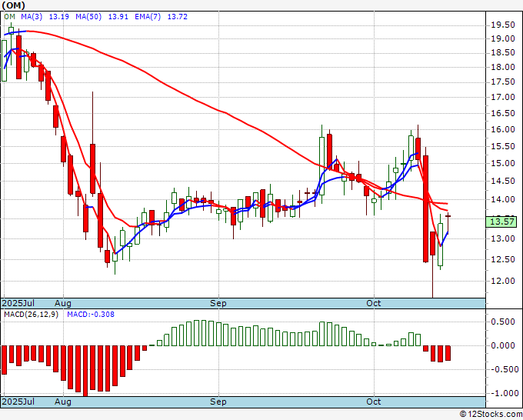Select the MACD(26,12,9) indicator label
The image size is (523, 420).
[x=31, y=315]
